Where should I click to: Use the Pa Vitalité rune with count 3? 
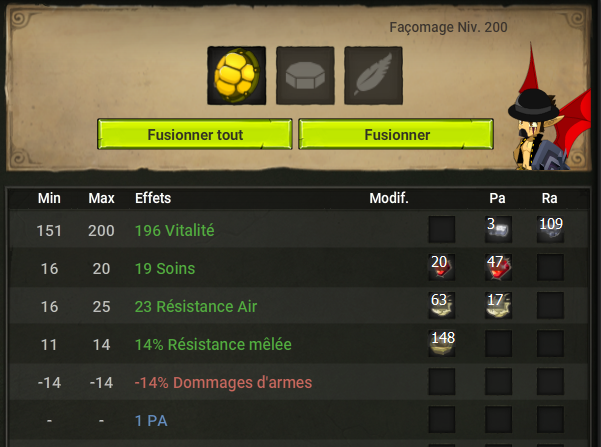[498, 229]
